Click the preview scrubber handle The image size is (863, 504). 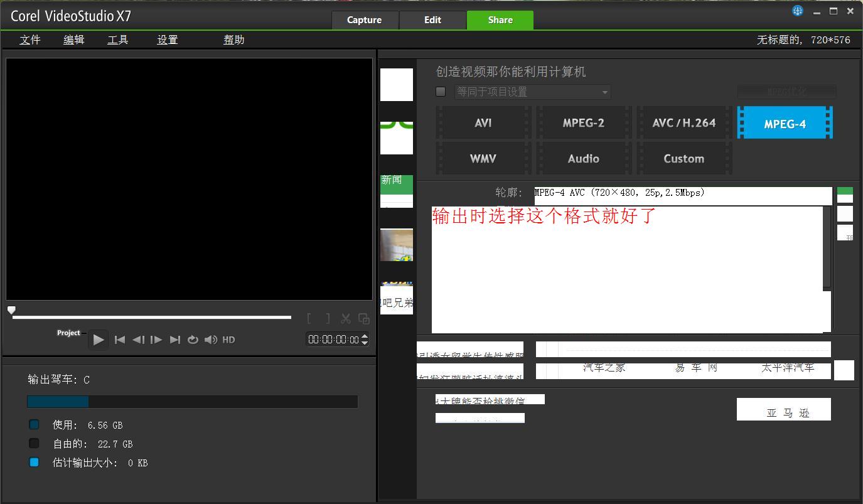click(11, 310)
